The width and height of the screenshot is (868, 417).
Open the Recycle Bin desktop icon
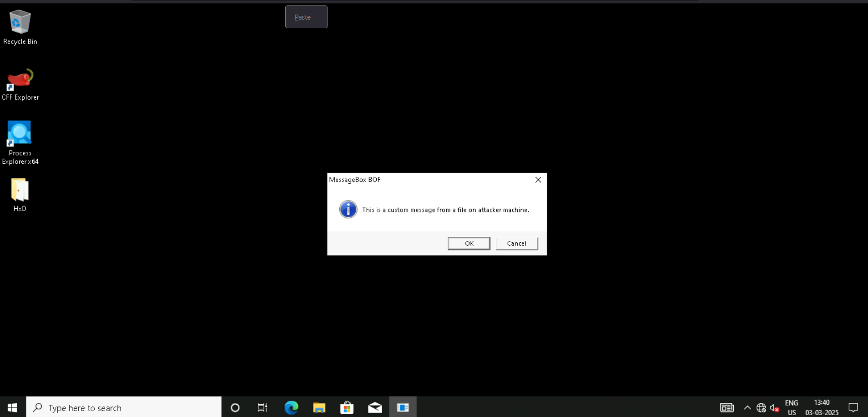(x=20, y=27)
